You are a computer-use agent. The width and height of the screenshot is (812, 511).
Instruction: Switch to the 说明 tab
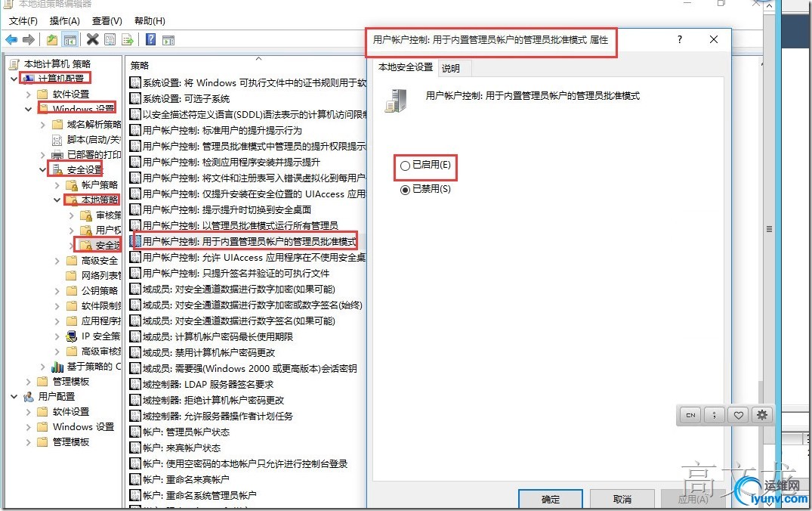450,68
